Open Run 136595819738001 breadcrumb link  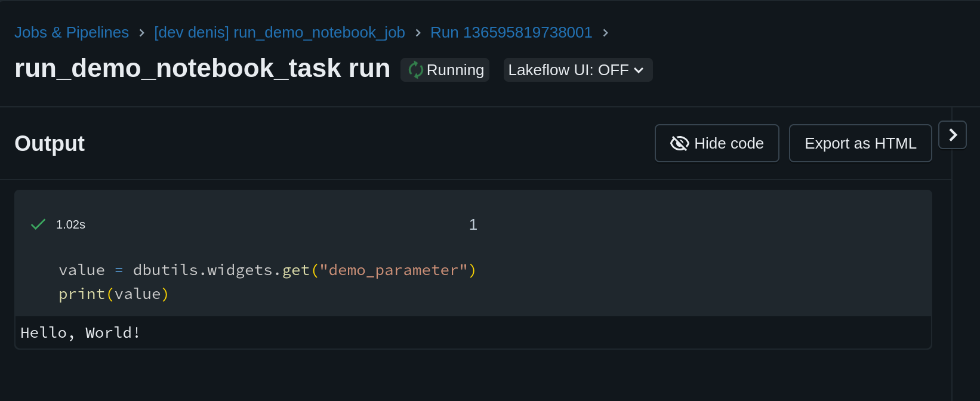(x=511, y=32)
